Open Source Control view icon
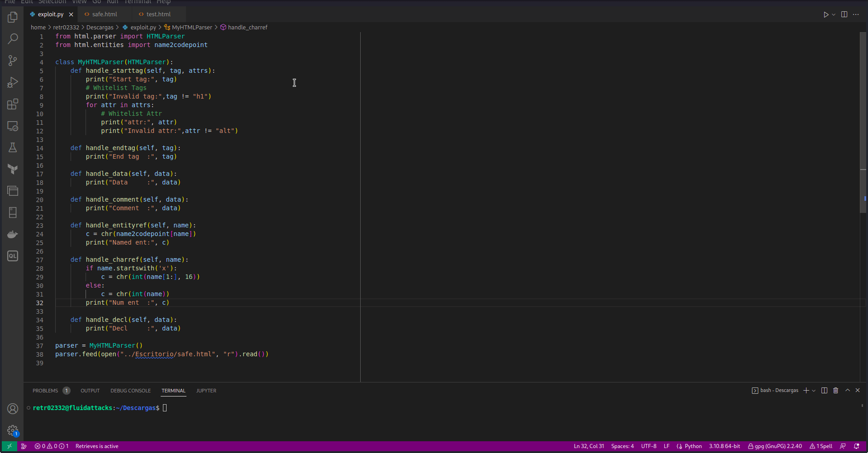This screenshot has height=453, width=868. (x=13, y=61)
